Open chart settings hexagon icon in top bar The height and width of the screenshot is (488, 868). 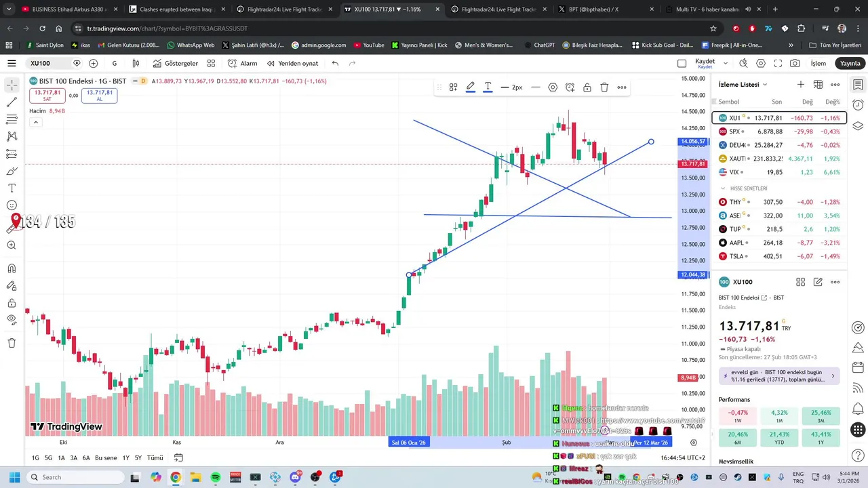pos(761,63)
